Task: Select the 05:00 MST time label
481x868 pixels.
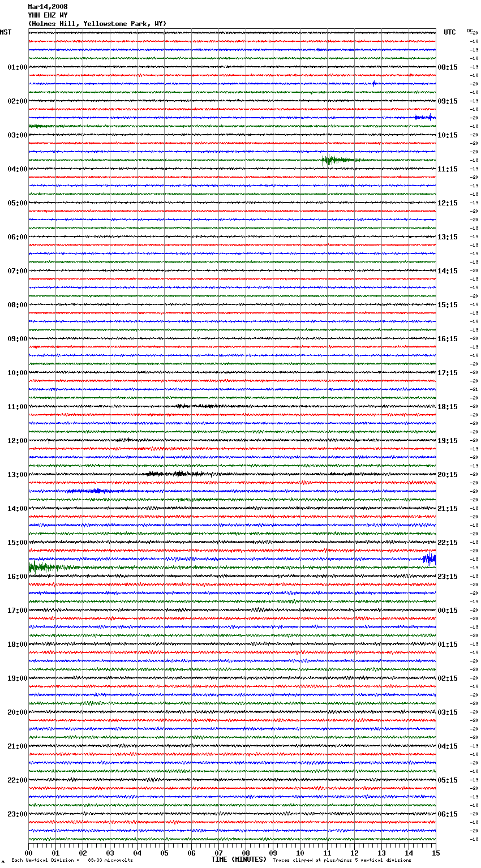Action: (x=18, y=203)
